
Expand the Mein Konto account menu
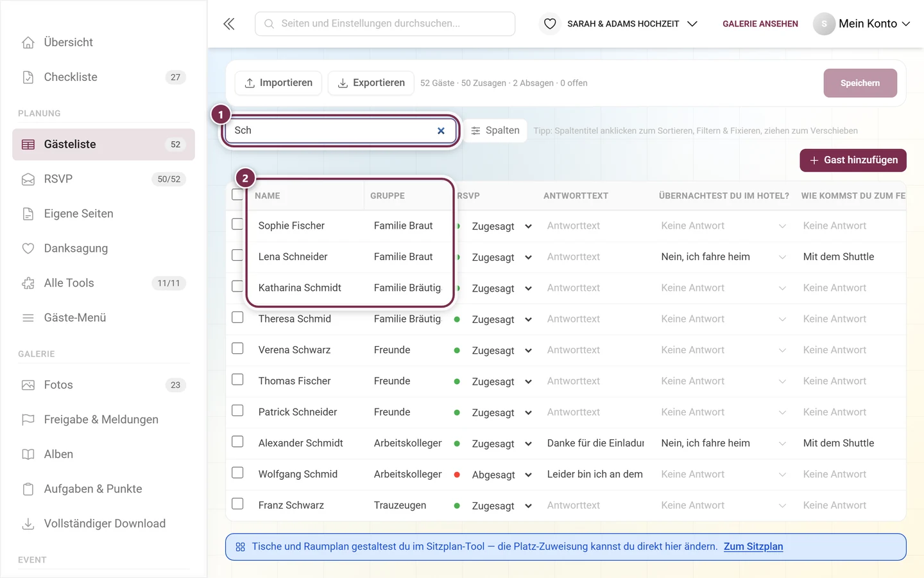(875, 24)
